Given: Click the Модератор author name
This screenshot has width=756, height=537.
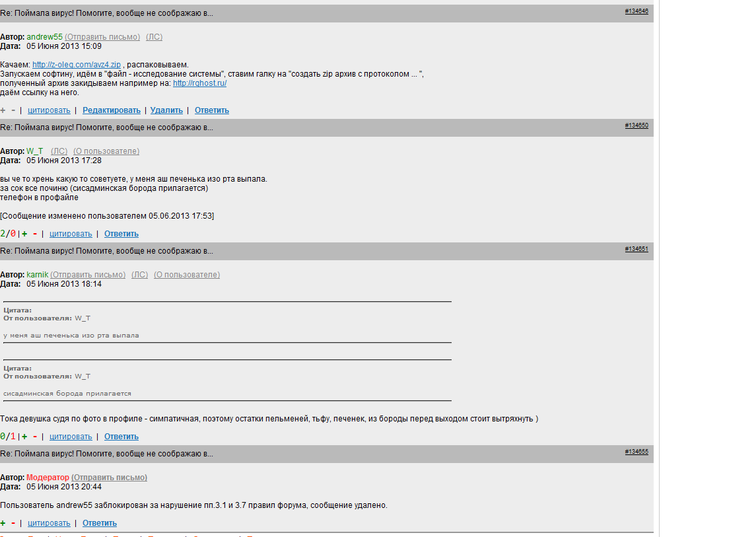Looking at the screenshot, I should tap(48, 478).
